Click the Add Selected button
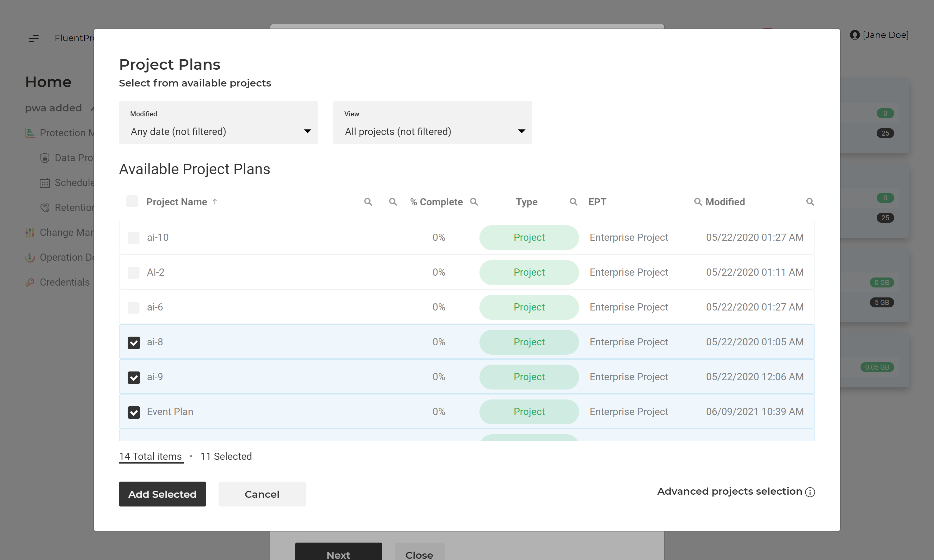Screen dimensions: 934x560 tap(162, 494)
